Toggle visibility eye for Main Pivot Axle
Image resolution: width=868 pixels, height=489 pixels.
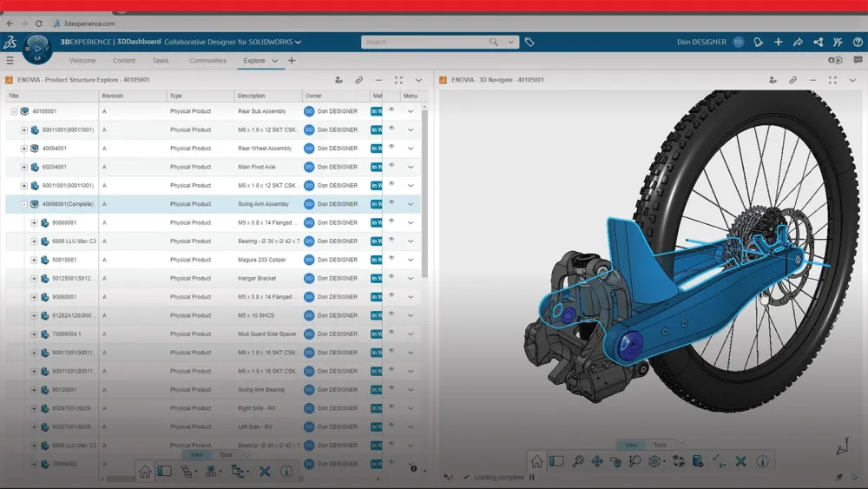pyautogui.click(x=392, y=165)
